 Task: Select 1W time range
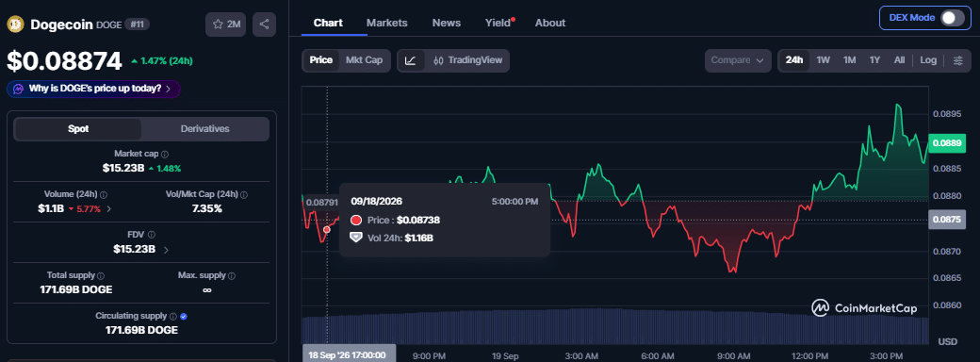click(824, 60)
